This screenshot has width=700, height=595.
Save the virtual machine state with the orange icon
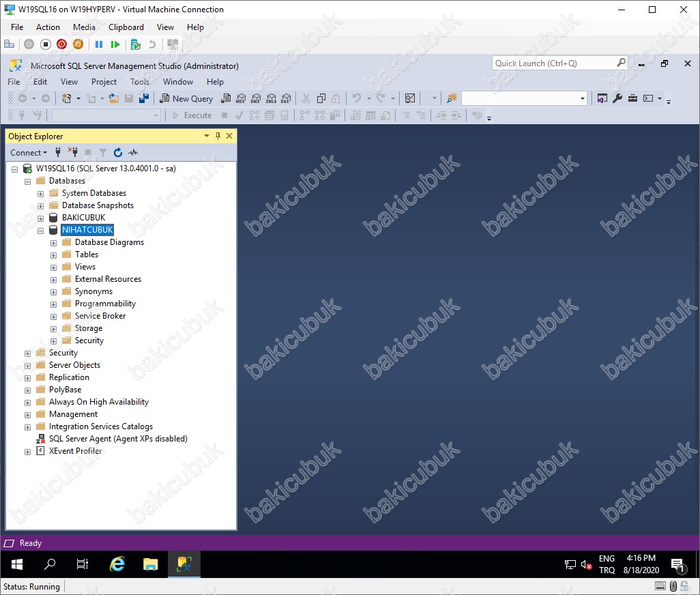[x=78, y=44]
